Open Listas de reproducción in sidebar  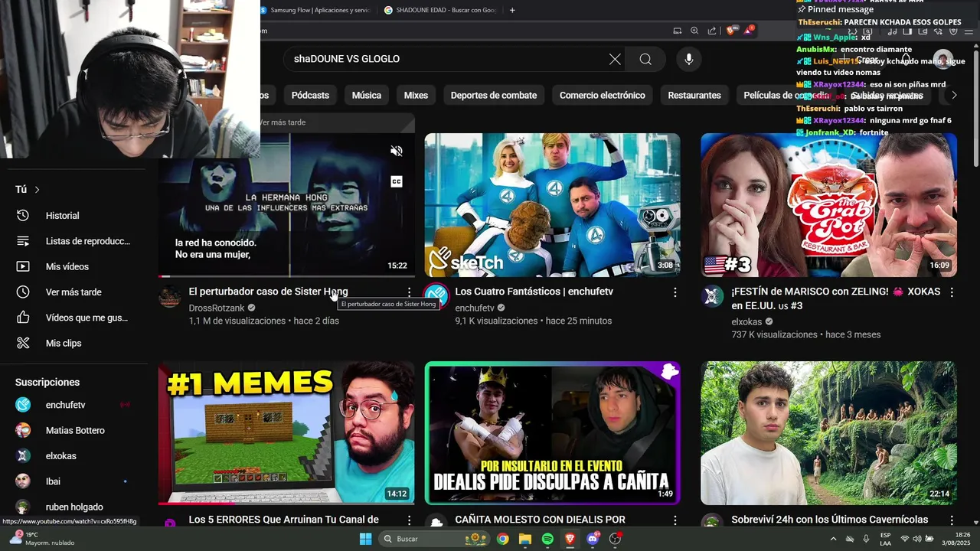(x=73, y=241)
